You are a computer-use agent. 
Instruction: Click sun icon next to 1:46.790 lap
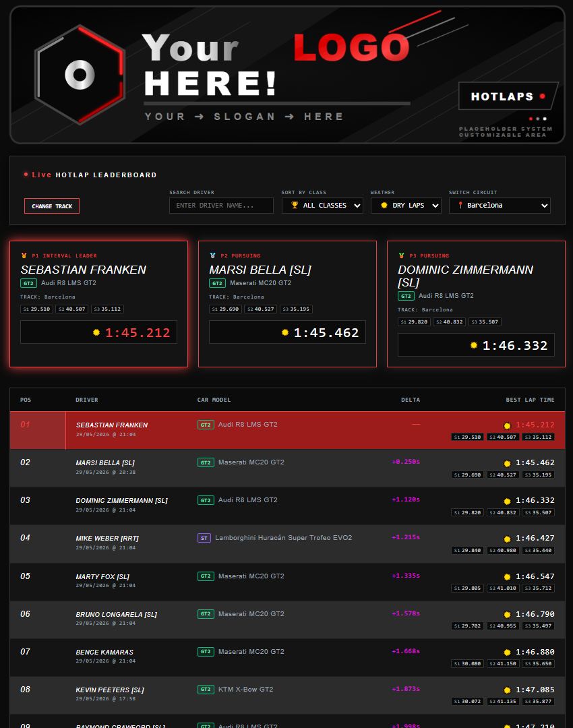tap(507, 615)
